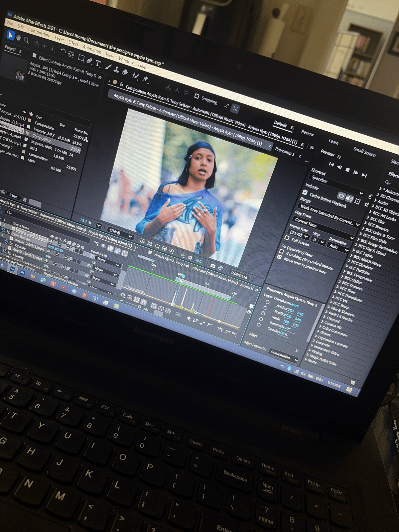Select the Puppet Pin tool

pos(145,79)
